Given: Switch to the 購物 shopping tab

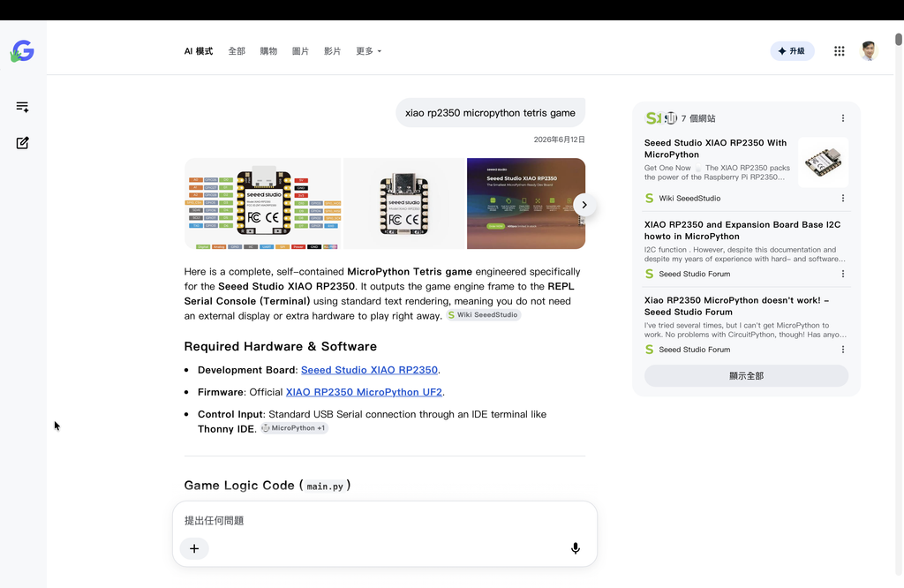Looking at the screenshot, I should pos(268,51).
